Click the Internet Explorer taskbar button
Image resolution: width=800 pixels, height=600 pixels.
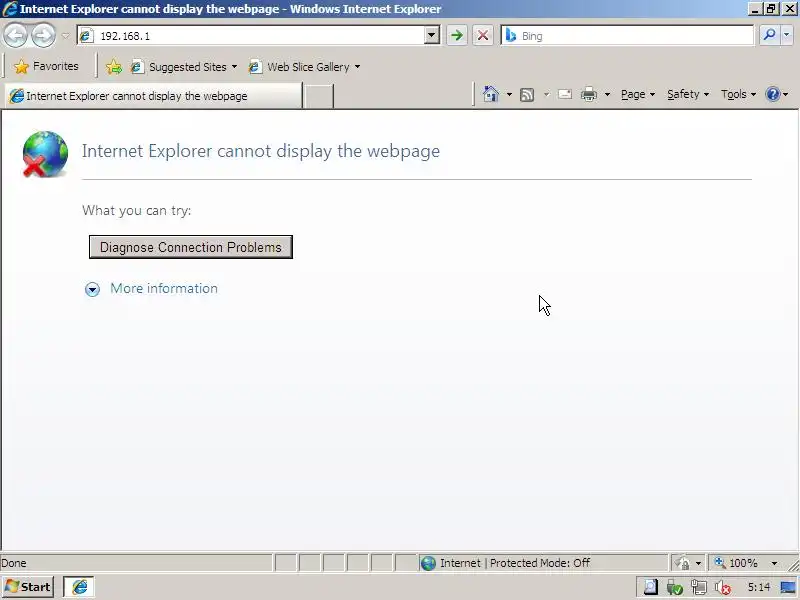pyautogui.click(x=79, y=587)
